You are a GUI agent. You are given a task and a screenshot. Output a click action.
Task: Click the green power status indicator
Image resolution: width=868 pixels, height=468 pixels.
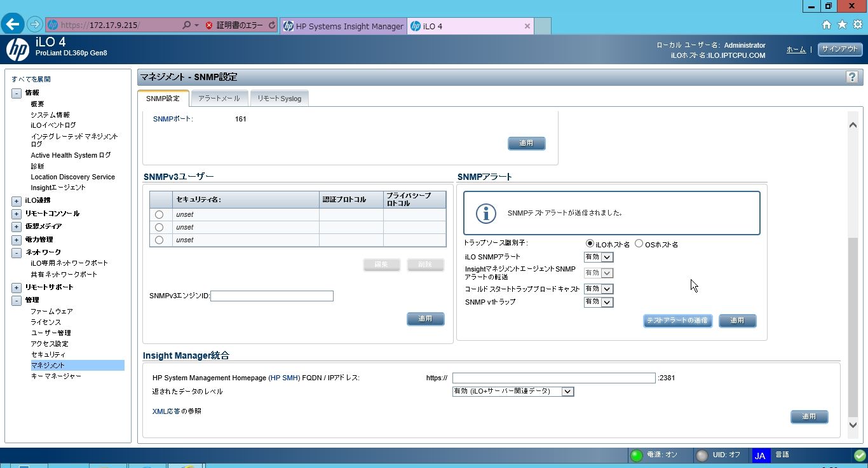[636, 455]
